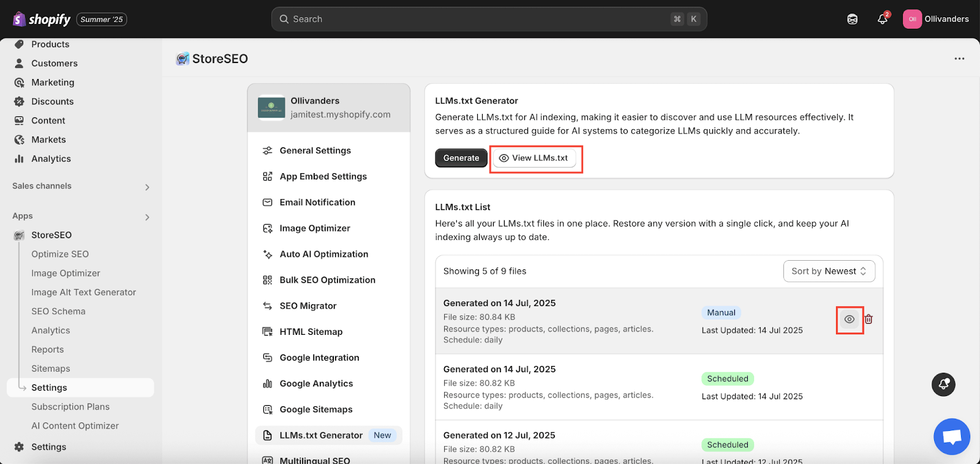
Task: Click the Analytics bar chart icon in main sidebar
Action: 19,159
